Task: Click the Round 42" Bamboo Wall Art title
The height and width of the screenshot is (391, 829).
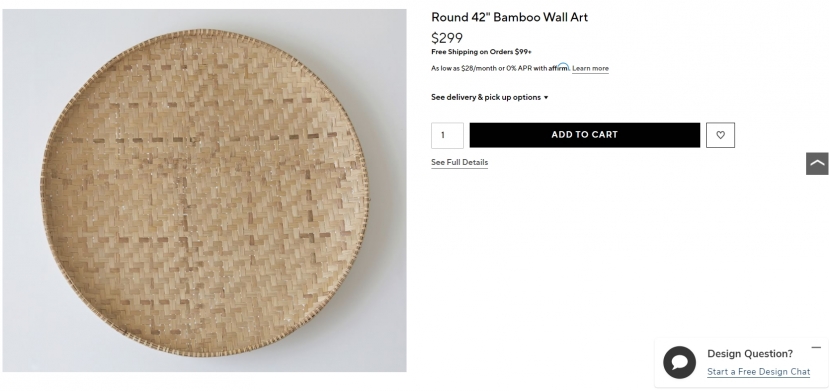Action: 509,17
